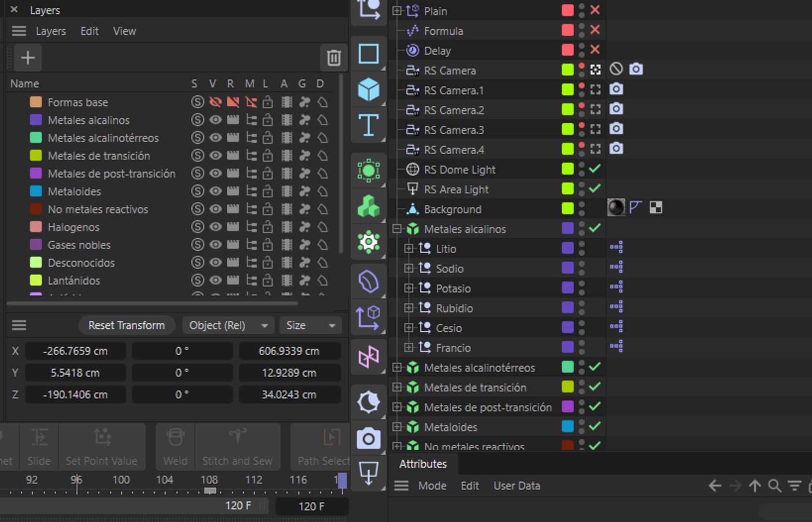
Task: Click the purple deformer tool icon
Action: click(368, 282)
